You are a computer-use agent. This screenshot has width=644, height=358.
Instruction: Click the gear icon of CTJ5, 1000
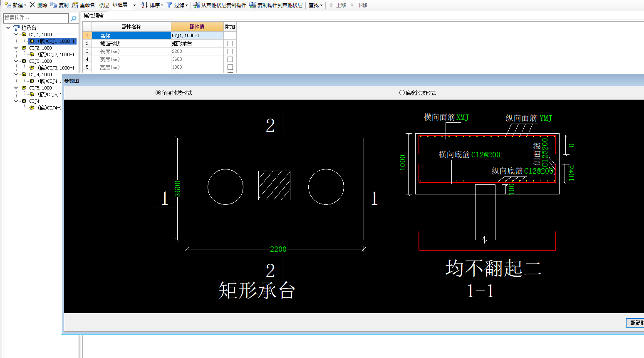tap(24, 88)
